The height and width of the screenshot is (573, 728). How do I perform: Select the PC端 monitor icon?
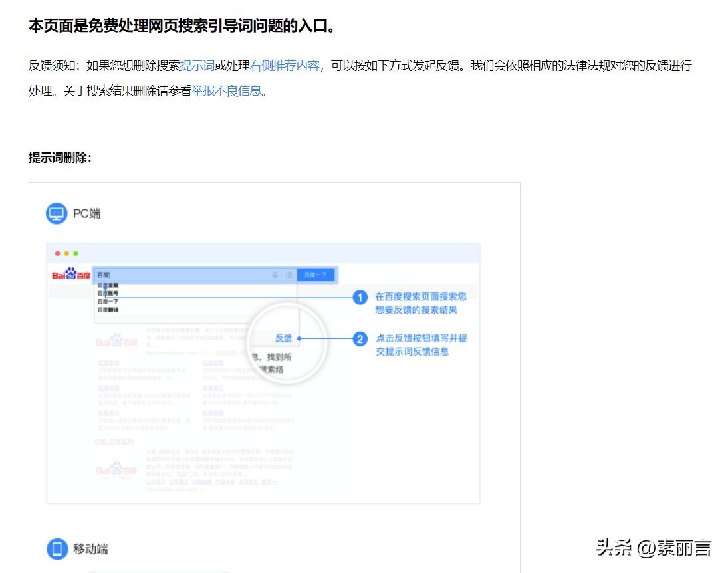(x=57, y=213)
